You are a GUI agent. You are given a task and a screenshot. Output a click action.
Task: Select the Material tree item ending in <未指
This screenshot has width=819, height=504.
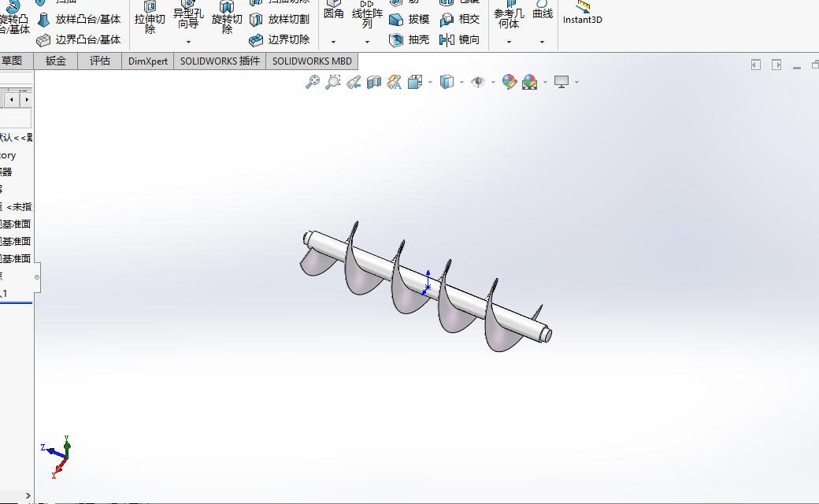tap(16, 207)
